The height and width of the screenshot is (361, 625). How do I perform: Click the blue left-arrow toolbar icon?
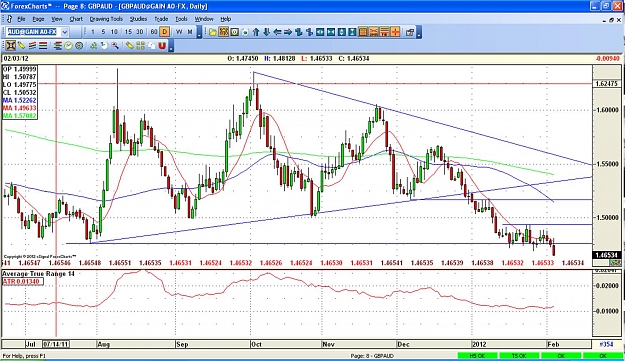pos(277,32)
